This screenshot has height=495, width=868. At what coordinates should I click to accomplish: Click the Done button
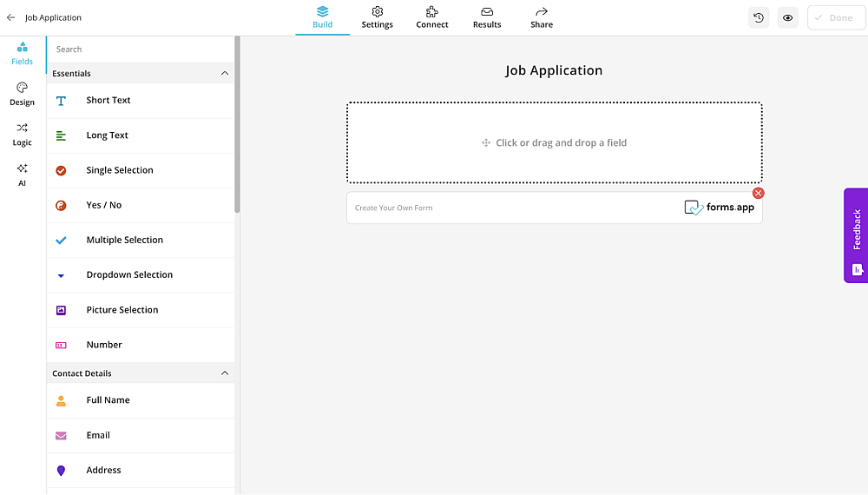coord(836,17)
